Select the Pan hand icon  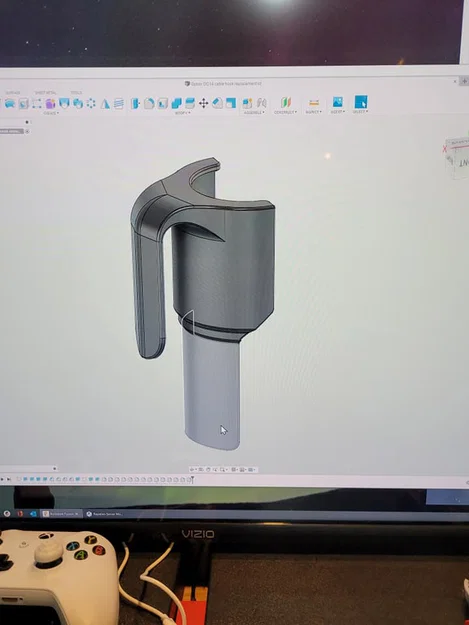[x=208, y=470]
